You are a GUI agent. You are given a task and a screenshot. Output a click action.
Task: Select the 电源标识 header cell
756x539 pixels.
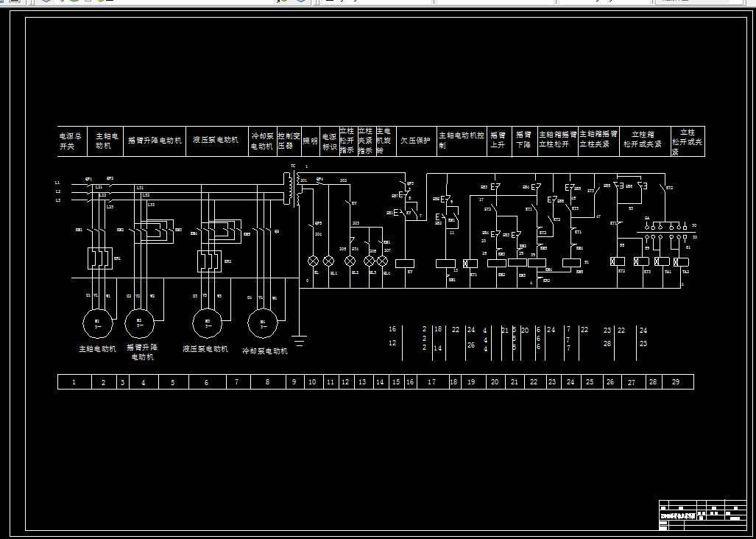[330, 141]
